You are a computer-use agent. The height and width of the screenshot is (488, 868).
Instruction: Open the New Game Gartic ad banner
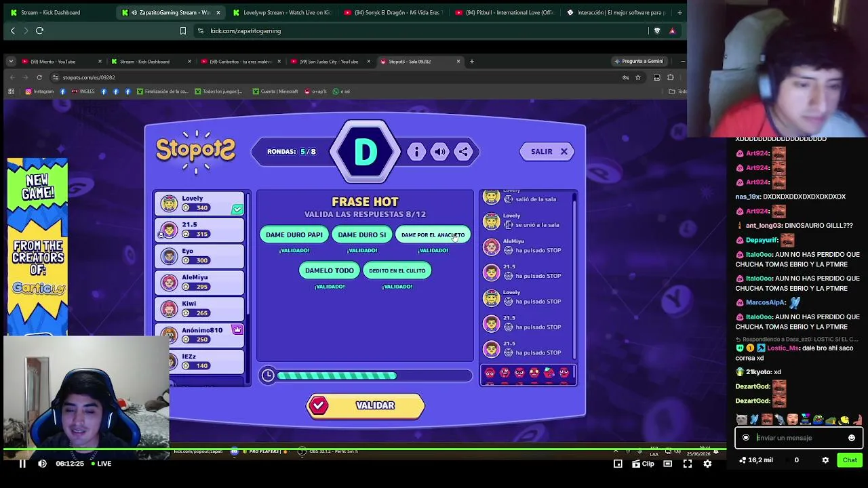click(x=37, y=247)
